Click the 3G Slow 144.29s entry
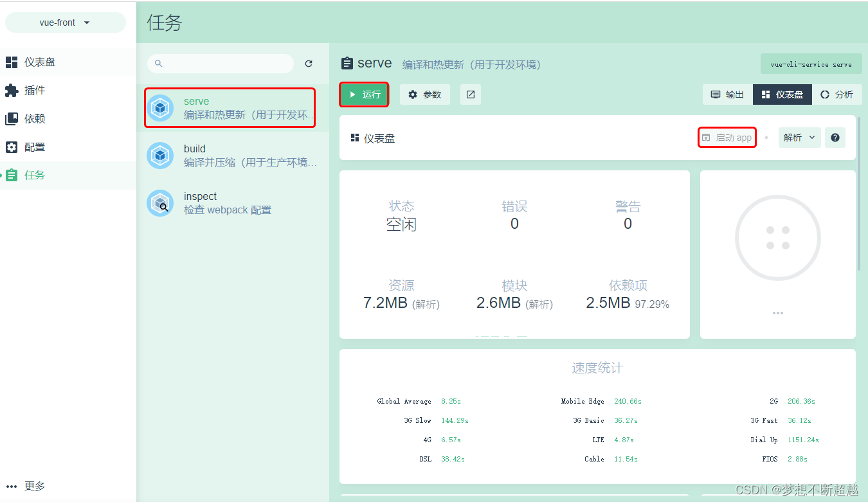 pos(436,420)
